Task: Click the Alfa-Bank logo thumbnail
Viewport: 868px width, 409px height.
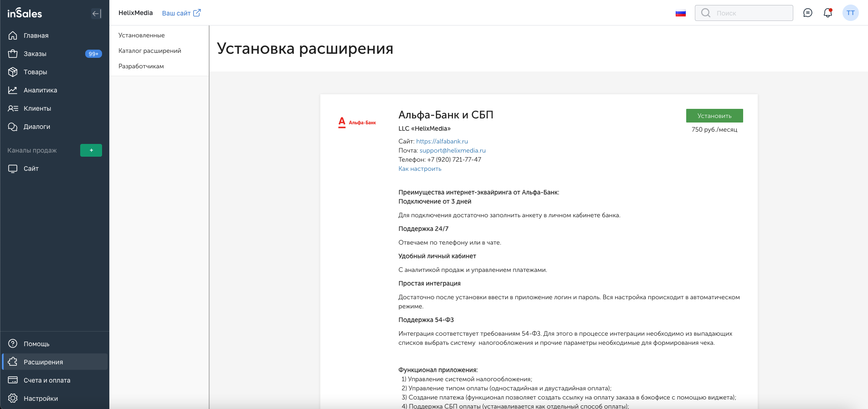Action: (357, 123)
